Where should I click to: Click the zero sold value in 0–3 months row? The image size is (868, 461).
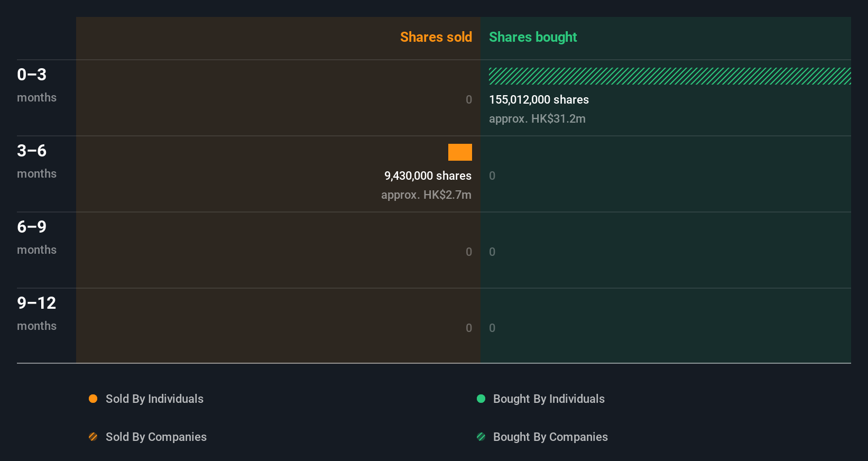click(x=469, y=99)
